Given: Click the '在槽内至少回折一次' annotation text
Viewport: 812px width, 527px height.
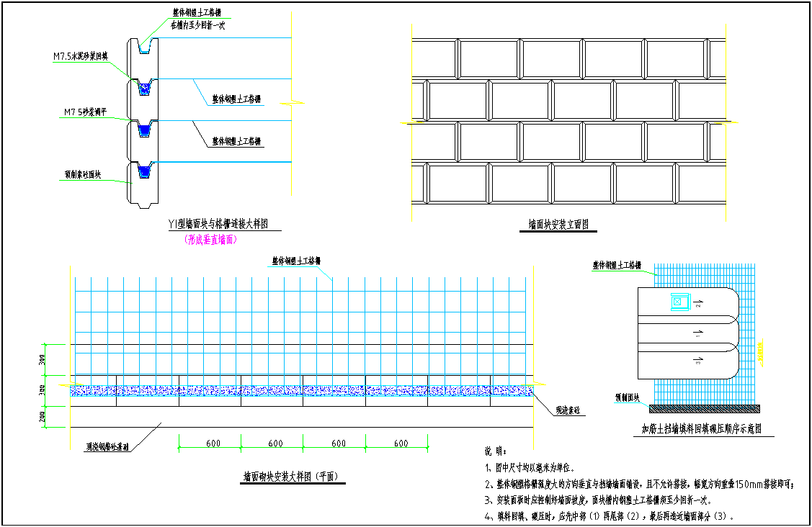Looking at the screenshot, I should point(197,24).
